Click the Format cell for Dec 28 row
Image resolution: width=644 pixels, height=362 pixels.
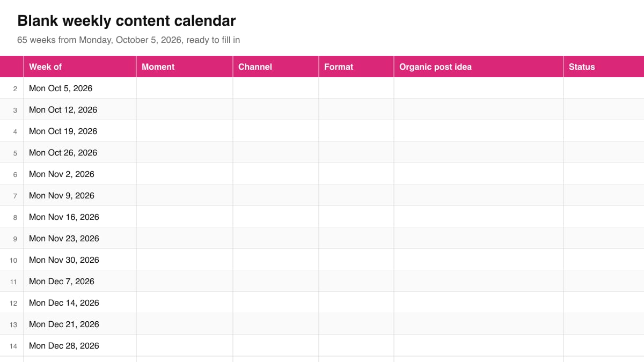coord(356,345)
